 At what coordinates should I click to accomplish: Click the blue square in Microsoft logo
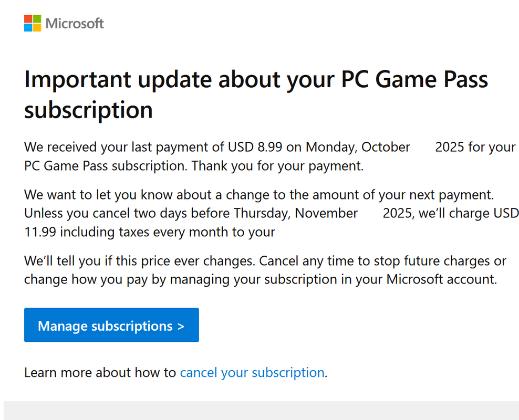[28, 27]
